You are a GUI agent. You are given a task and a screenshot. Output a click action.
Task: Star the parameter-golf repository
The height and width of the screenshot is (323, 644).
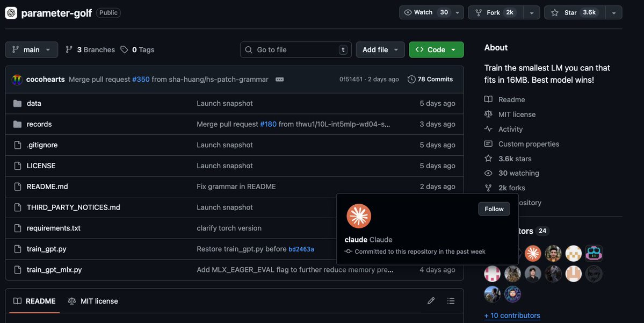tap(575, 12)
